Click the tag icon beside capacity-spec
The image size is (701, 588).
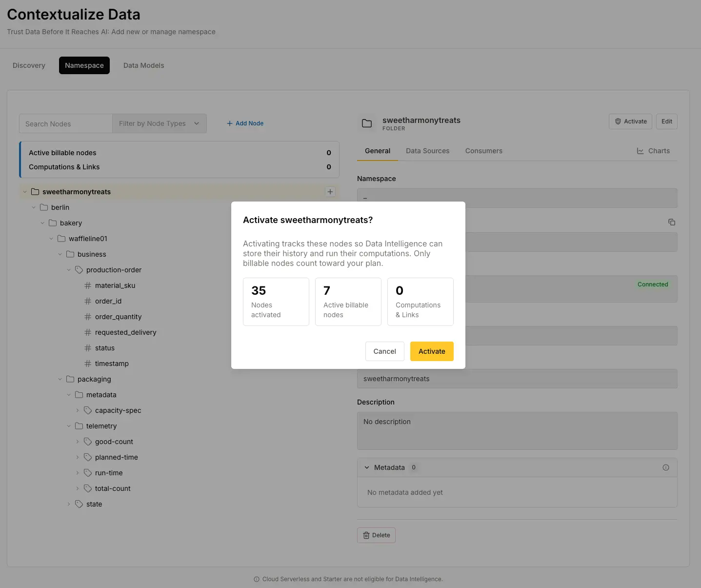point(88,410)
